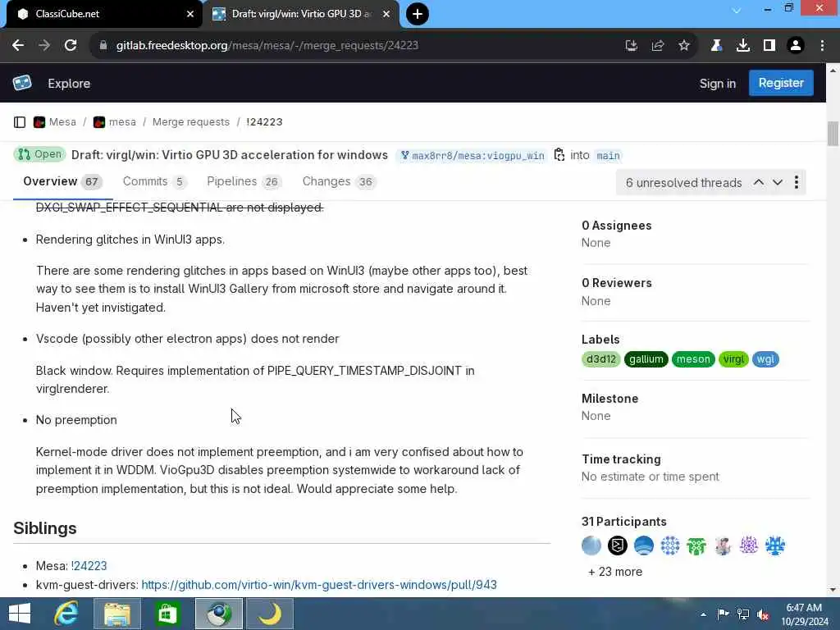Open the Pipelines tab
This screenshot has width=840, height=630.
(244, 181)
